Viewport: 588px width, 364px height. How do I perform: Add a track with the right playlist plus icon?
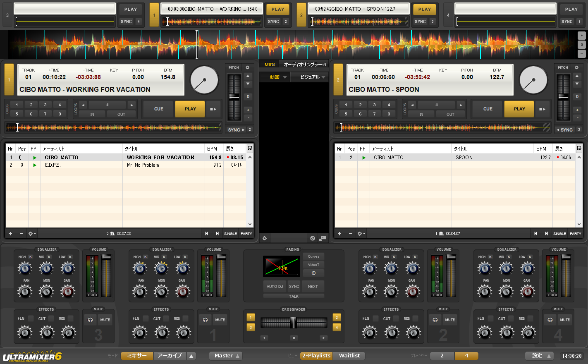(x=339, y=234)
